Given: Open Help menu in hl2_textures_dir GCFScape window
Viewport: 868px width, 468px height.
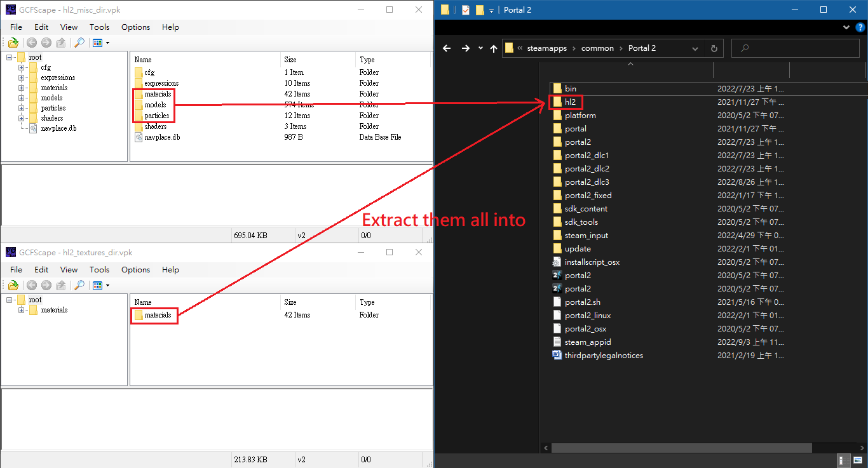Looking at the screenshot, I should coord(170,270).
